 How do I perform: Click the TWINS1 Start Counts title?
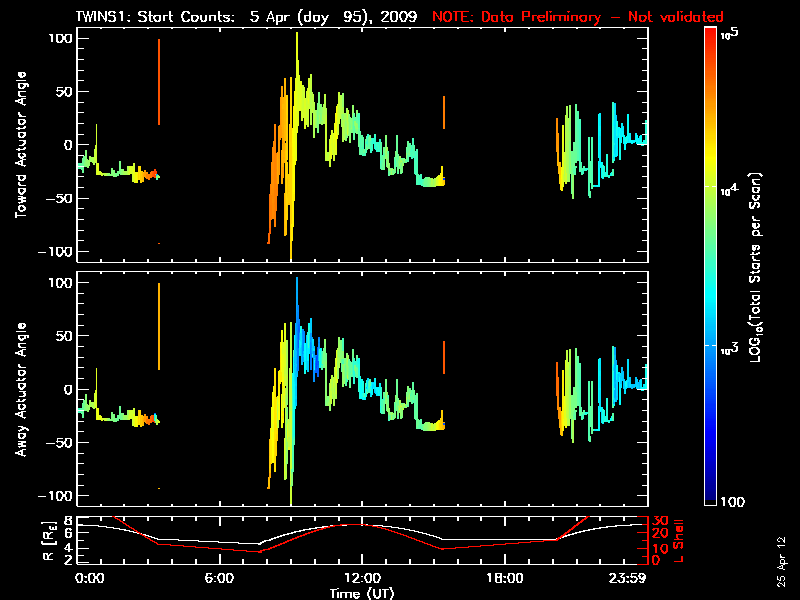[246, 17]
